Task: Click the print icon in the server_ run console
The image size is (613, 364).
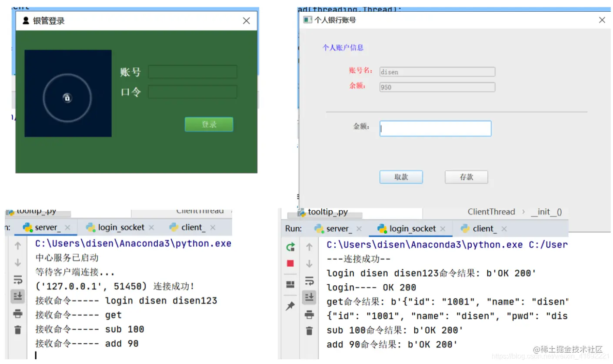Action: click(x=18, y=313)
